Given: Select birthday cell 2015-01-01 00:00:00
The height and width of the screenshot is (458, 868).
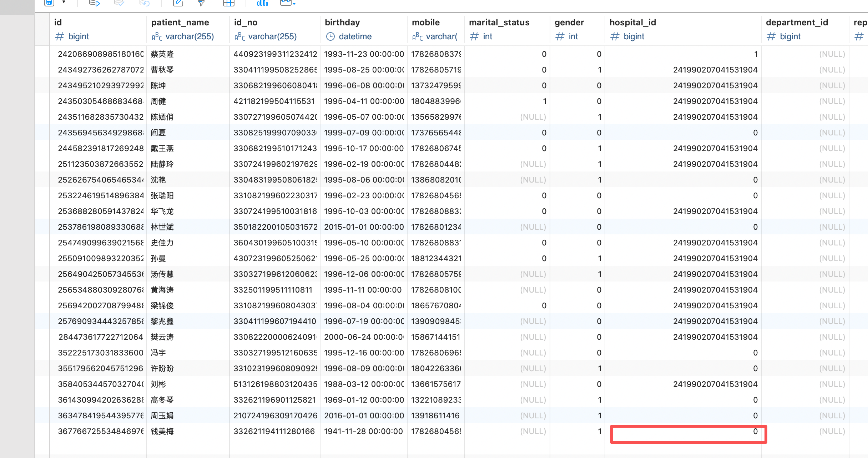Looking at the screenshot, I should 364,227.
